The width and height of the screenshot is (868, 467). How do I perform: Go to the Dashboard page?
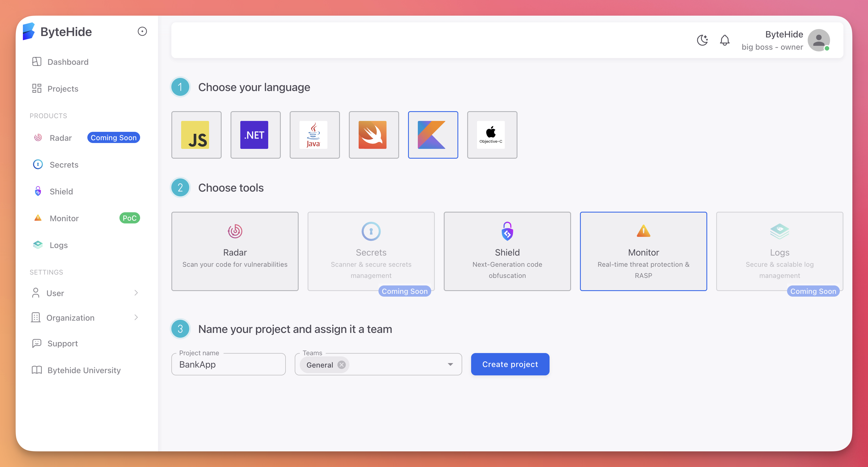[68, 62]
